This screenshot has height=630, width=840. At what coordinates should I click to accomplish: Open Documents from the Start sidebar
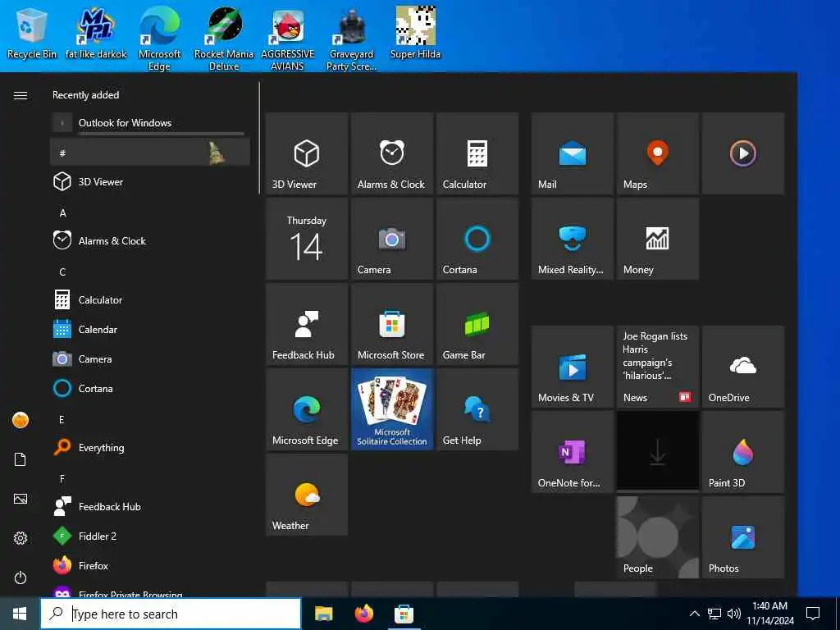(21, 459)
